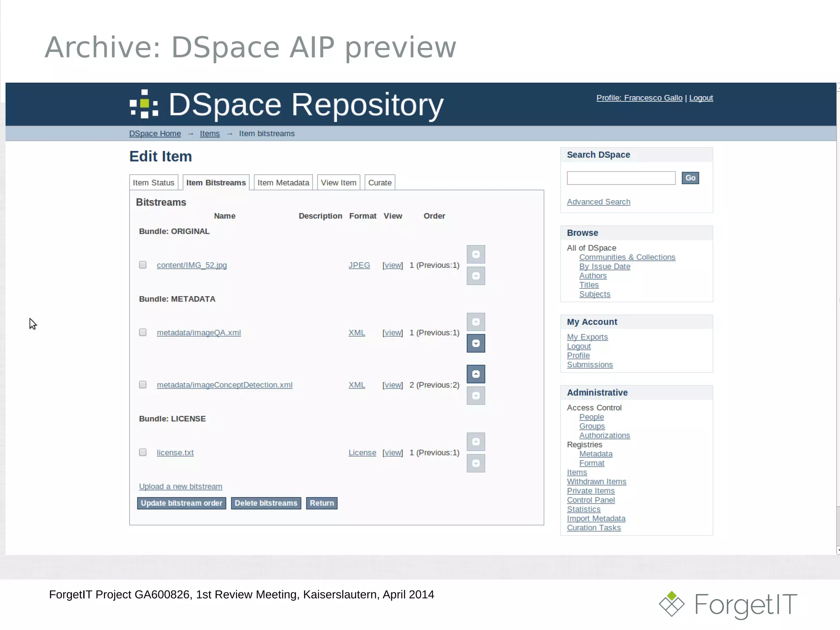Open Metadata registry link
840x630 pixels.
[596, 454]
